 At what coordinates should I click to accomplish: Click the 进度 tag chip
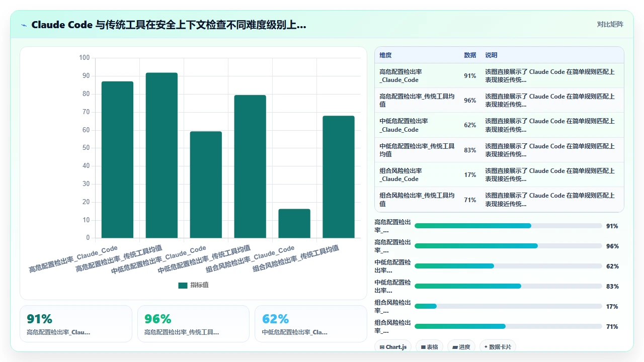point(461,347)
